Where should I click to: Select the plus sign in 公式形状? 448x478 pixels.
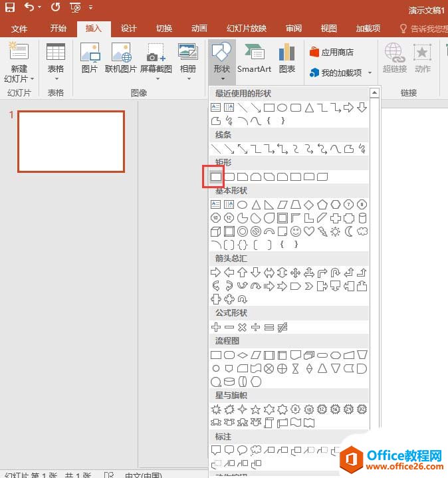tap(216, 327)
